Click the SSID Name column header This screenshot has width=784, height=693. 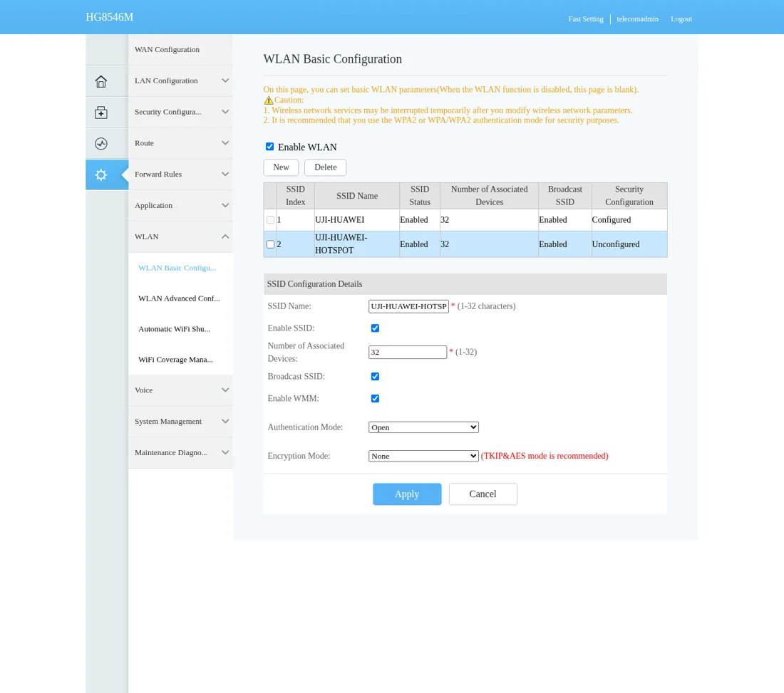coord(357,196)
